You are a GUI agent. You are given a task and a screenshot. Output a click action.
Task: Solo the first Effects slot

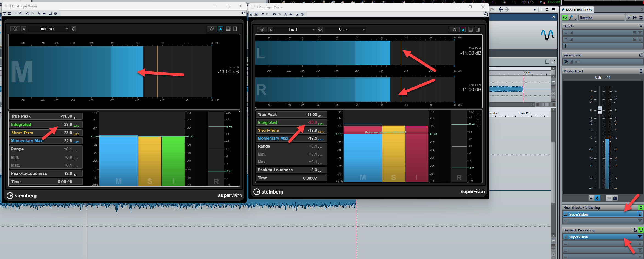tap(634, 33)
